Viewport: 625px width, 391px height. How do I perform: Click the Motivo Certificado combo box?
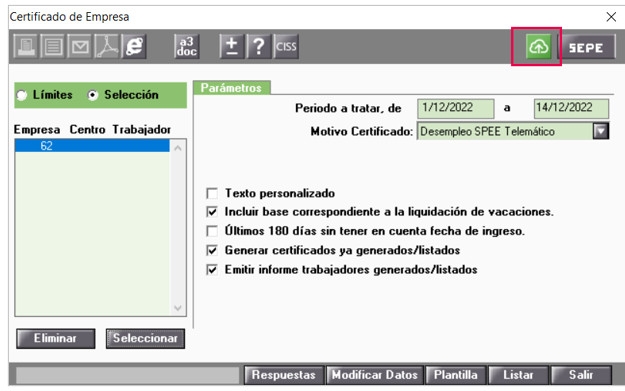click(513, 131)
